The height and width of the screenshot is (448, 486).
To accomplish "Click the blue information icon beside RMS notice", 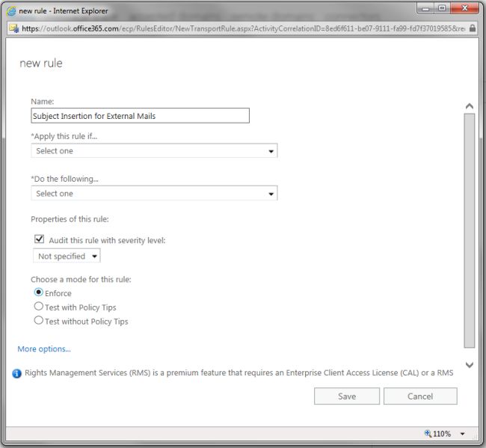I will pos(16,374).
